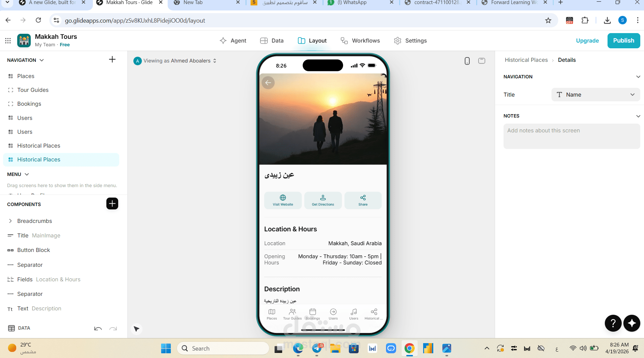Open Historical tab in phone bottom bar

click(x=374, y=314)
